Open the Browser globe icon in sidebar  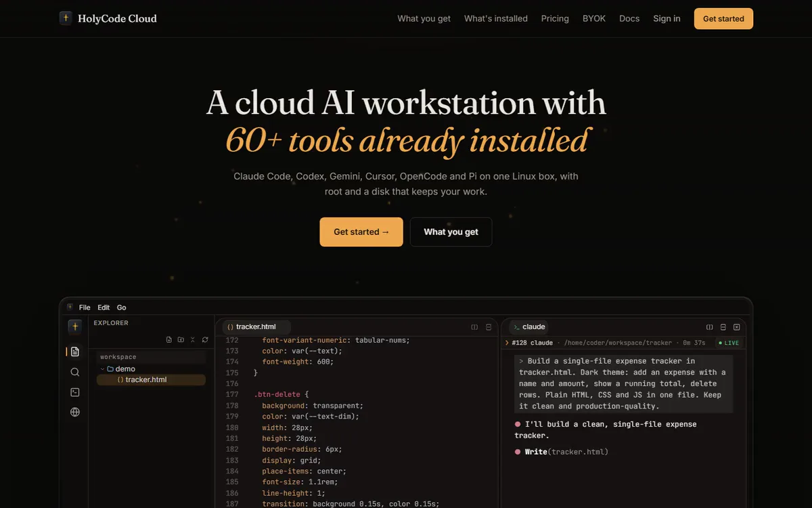[x=75, y=412]
